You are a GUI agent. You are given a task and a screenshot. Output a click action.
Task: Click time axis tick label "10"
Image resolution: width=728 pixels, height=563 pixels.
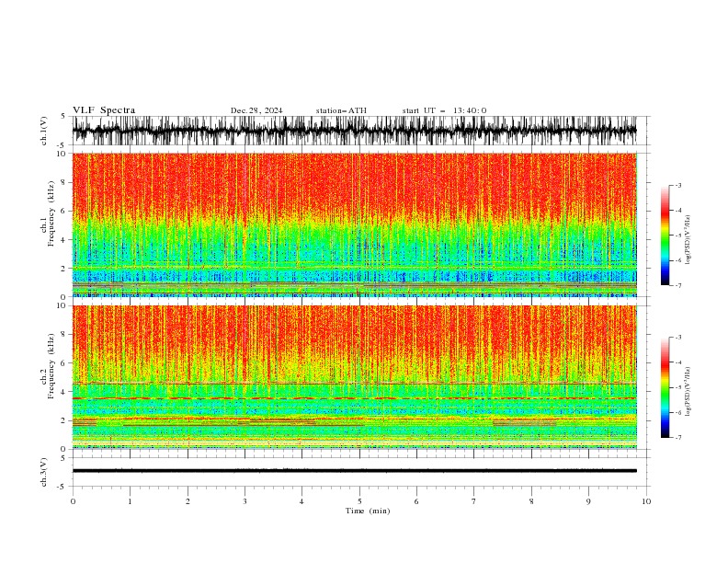pyautogui.click(x=646, y=501)
